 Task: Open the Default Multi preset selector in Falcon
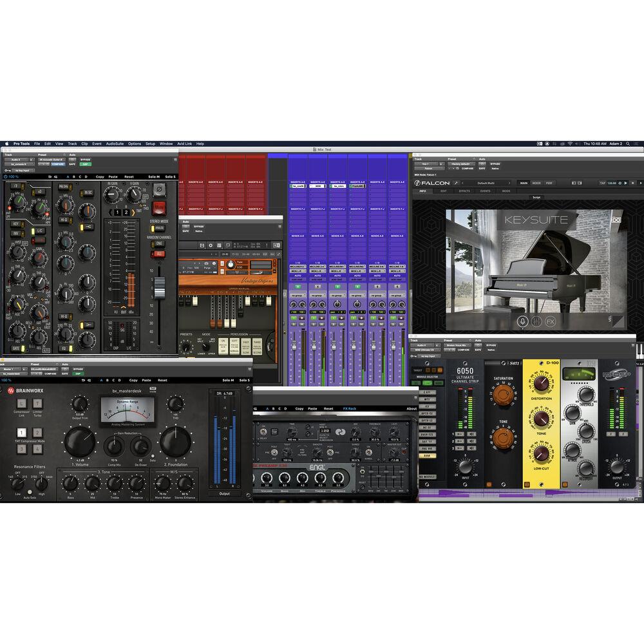[x=486, y=183]
